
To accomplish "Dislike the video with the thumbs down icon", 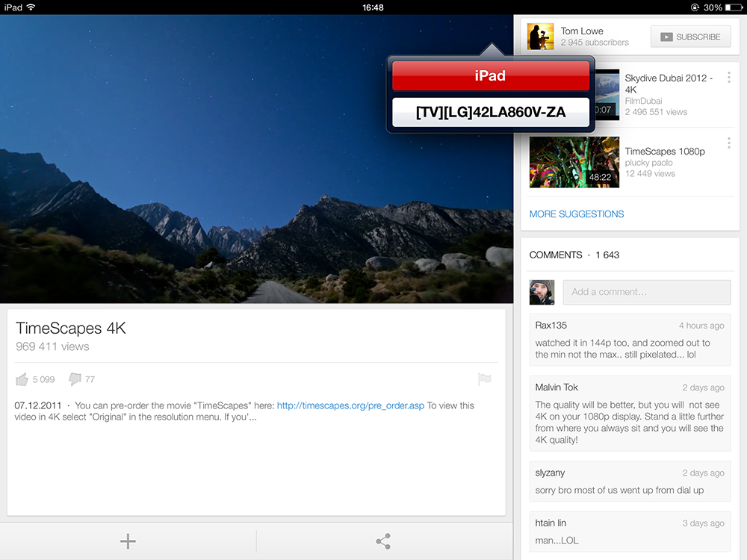I will (75, 379).
